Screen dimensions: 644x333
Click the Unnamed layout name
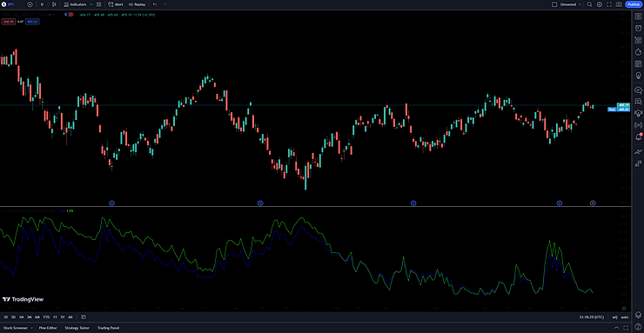568,4
